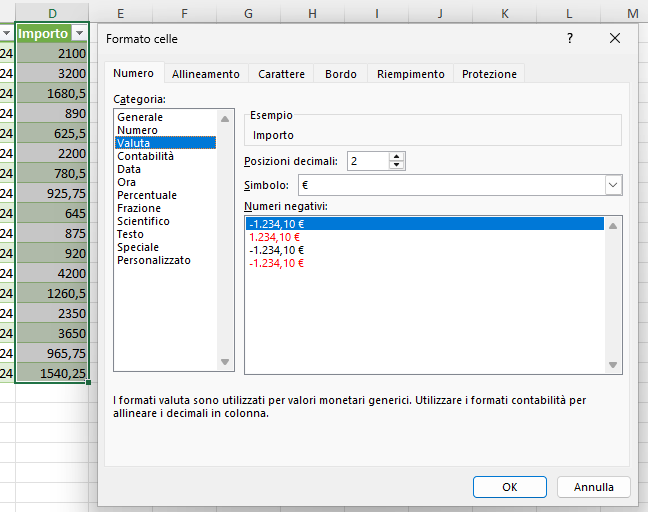
Task: Go to the Bordo tab
Action: 340,74
